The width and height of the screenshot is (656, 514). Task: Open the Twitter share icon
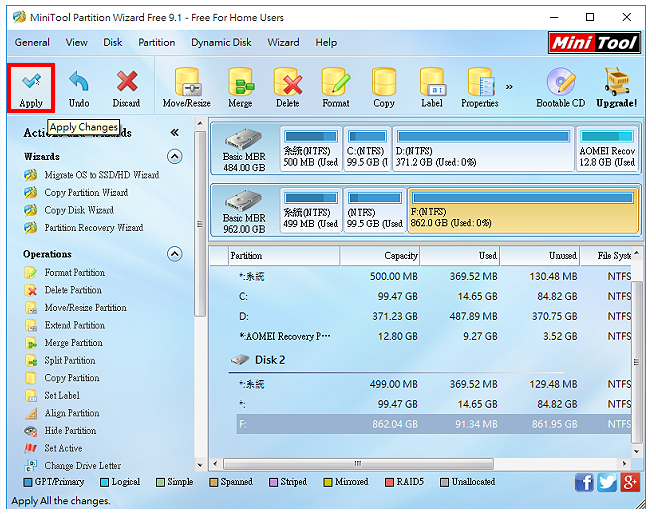click(x=607, y=483)
